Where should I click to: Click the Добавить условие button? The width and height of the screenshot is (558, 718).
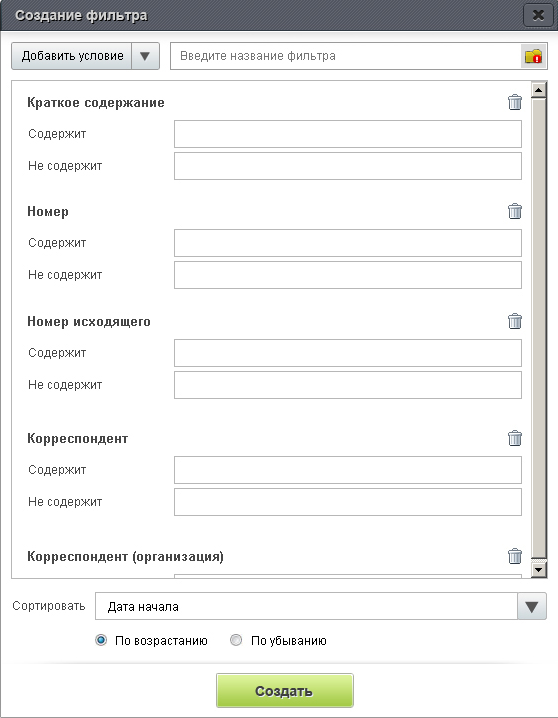[72, 56]
